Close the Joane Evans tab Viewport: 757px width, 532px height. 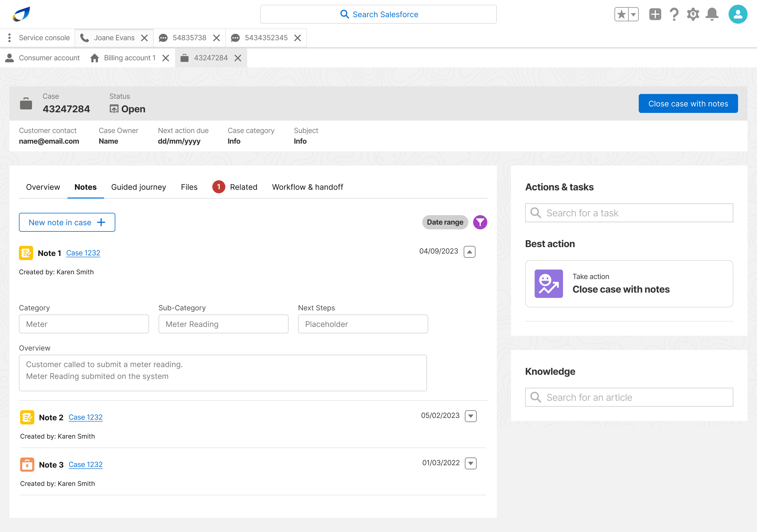144,38
